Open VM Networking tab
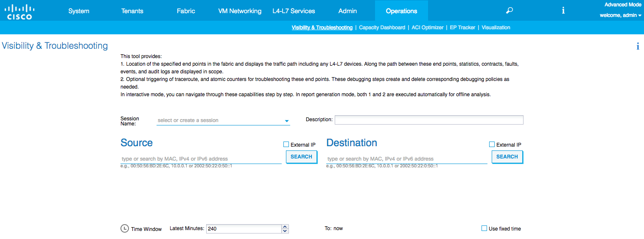This screenshot has height=239, width=644. click(x=240, y=11)
